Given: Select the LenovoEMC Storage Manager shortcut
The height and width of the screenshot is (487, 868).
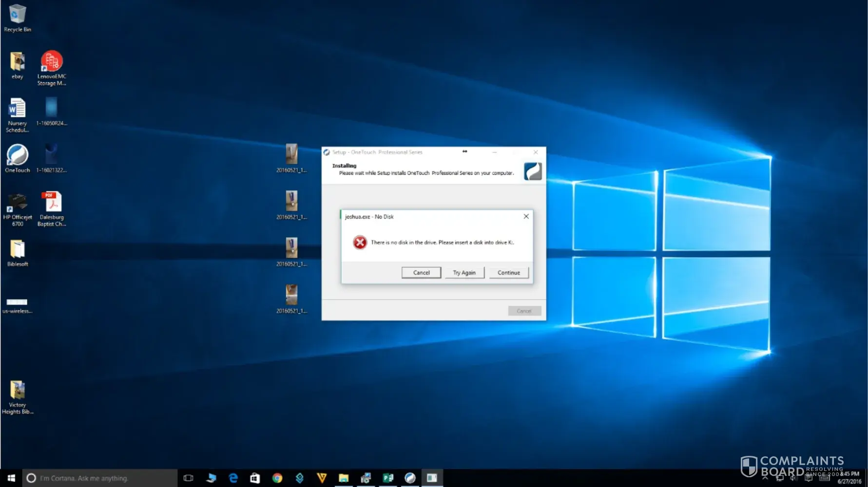Looking at the screenshot, I should point(52,62).
